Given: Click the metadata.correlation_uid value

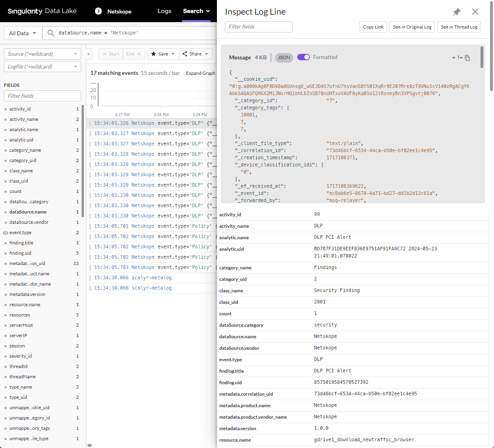Looking at the screenshot, I should pyautogui.click(x=365, y=394).
